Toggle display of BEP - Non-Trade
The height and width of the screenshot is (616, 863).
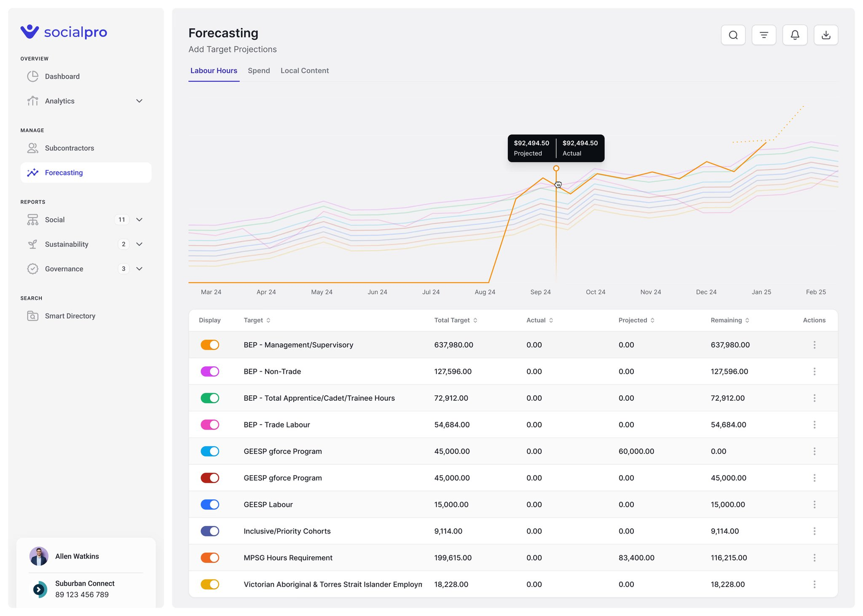point(210,372)
